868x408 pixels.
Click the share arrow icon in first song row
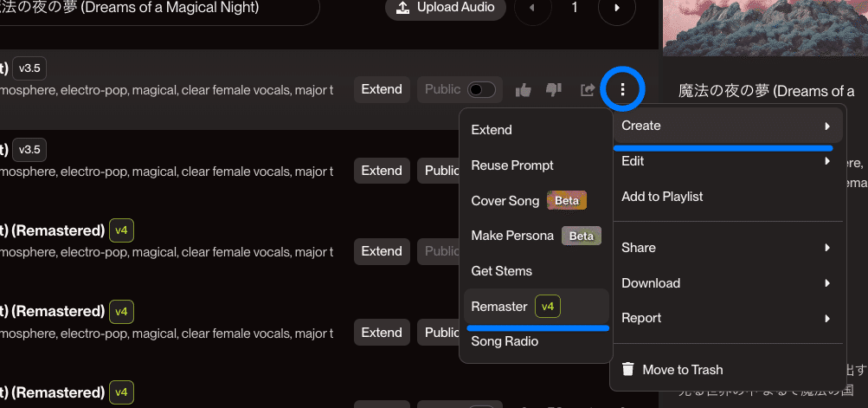(588, 89)
